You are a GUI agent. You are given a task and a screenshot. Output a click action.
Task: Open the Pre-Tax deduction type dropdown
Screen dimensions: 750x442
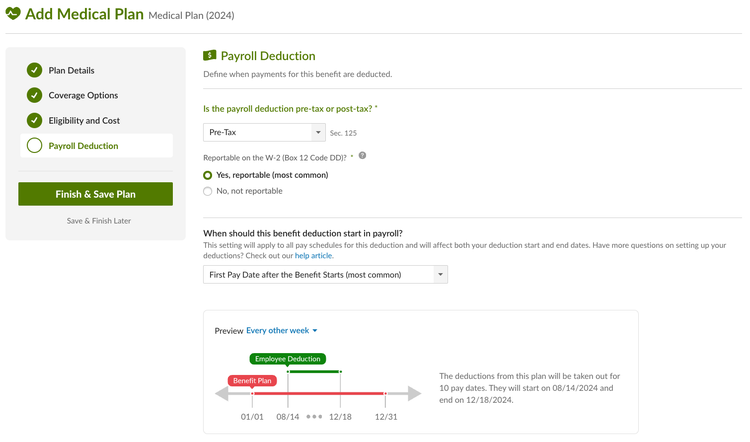click(264, 133)
